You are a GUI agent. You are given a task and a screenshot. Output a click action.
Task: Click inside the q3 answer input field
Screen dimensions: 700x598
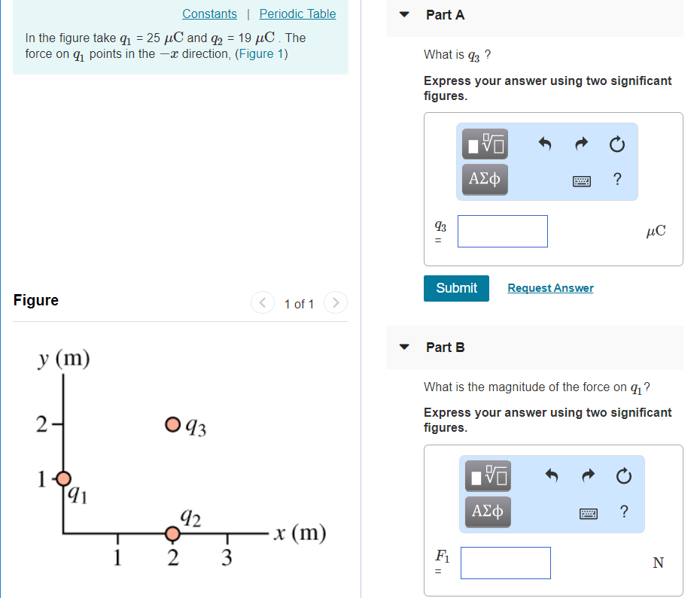tap(502, 231)
